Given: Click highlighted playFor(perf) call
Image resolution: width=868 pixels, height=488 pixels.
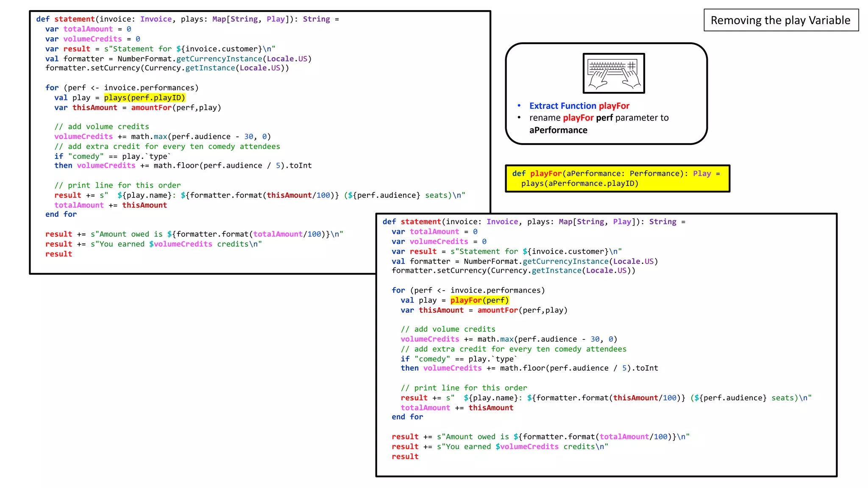Looking at the screenshot, I should coord(479,300).
